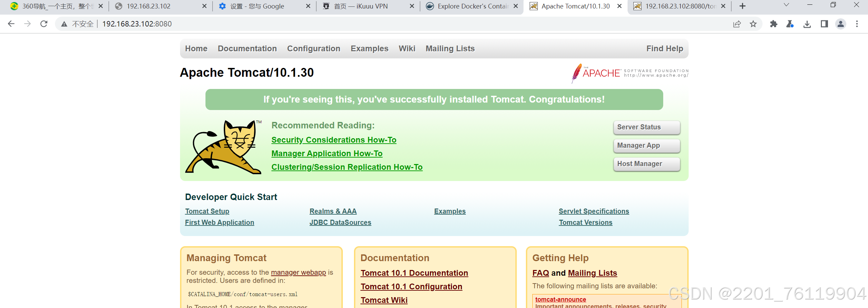This screenshot has width=868, height=308.
Task: Open the Tomcat Versions link
Action: 586,222
